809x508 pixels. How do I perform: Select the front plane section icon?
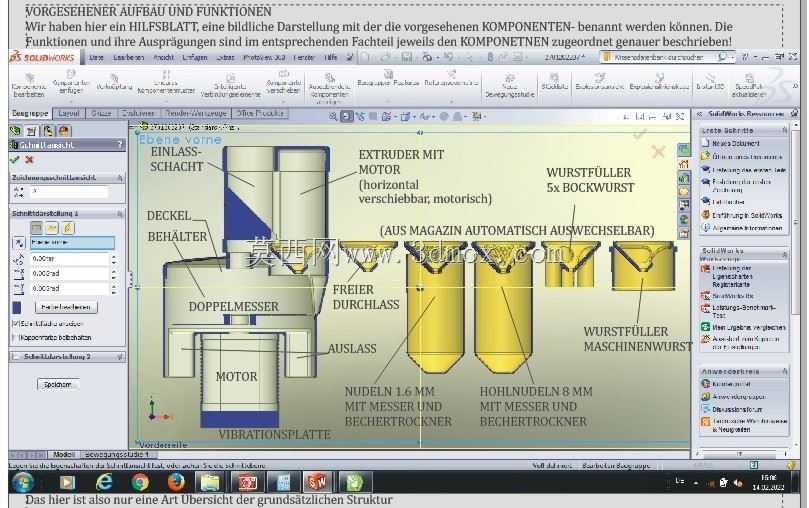[36, 227]
